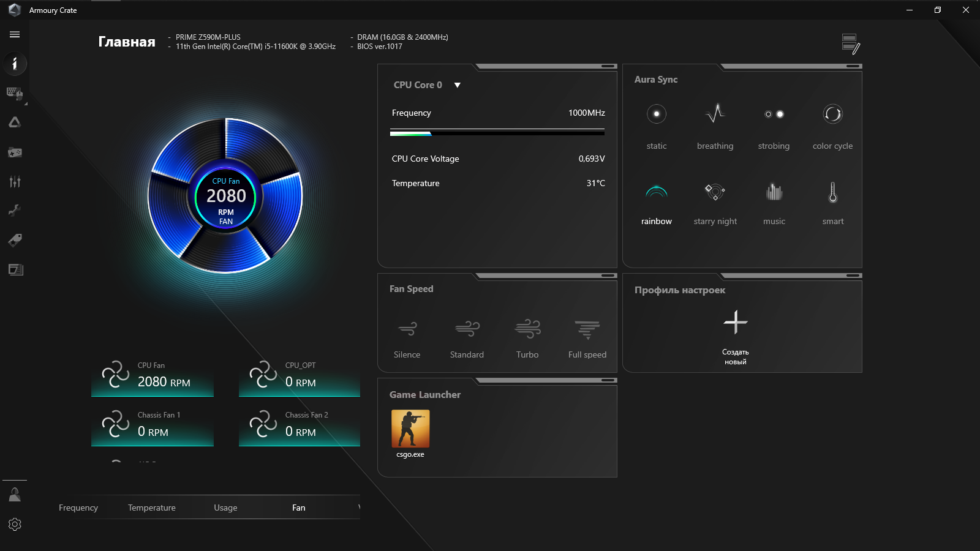
Task: Click the BIOS ver.1017 text
Action: coord(380,47)
